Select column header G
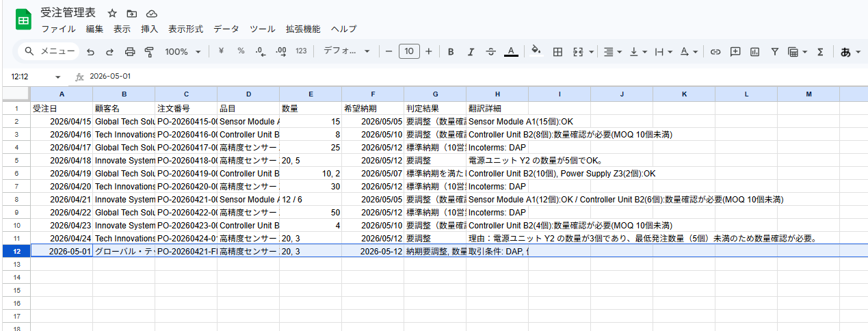Viewport: 868px width, 331px height. click(435, 94)
